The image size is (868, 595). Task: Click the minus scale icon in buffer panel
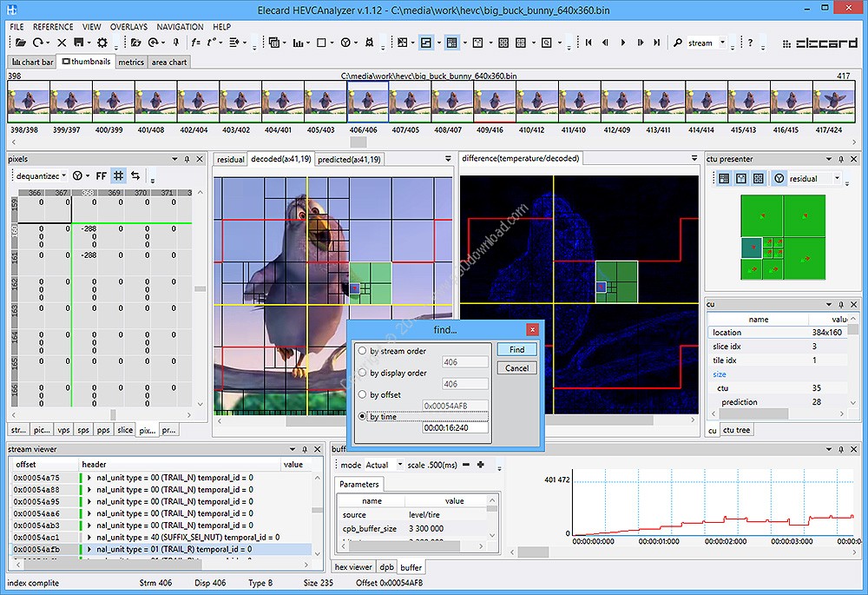(466, 465)
